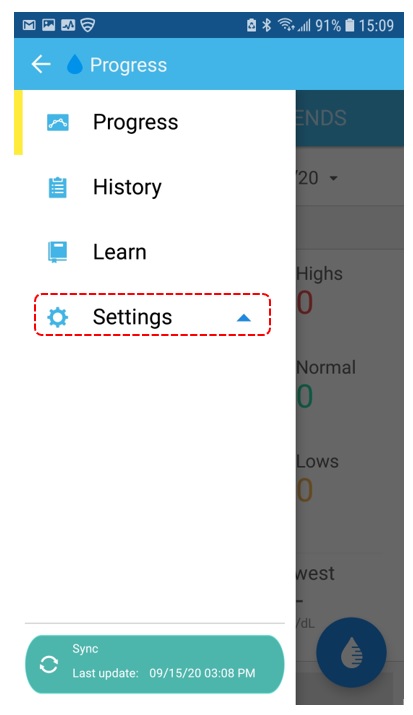Viewport: 413px width, 715px height.
Task: Click the Progress title in header
Action: click(x=129, y=65)
